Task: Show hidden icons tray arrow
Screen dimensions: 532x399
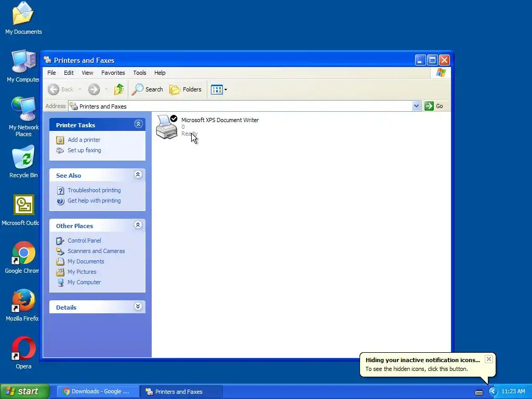Action: tap(493, 392)
